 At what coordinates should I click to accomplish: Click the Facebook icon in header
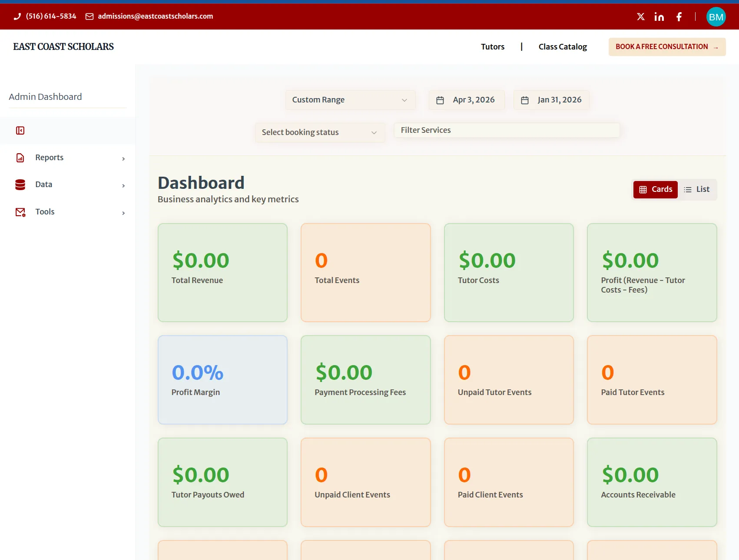679,16
